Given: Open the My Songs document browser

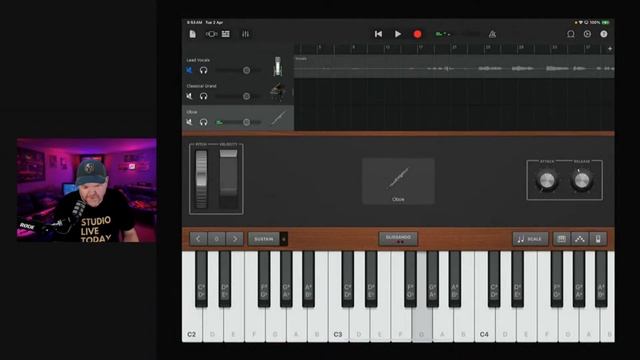Looking at the screenshot, I should [x=193, y=34].
